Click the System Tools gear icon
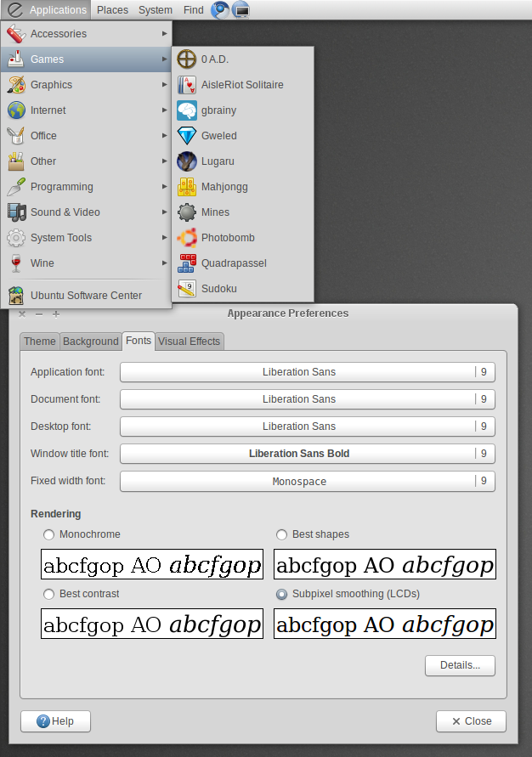The width and height of the screenshot is (532, 757). (x=16, y=238)
